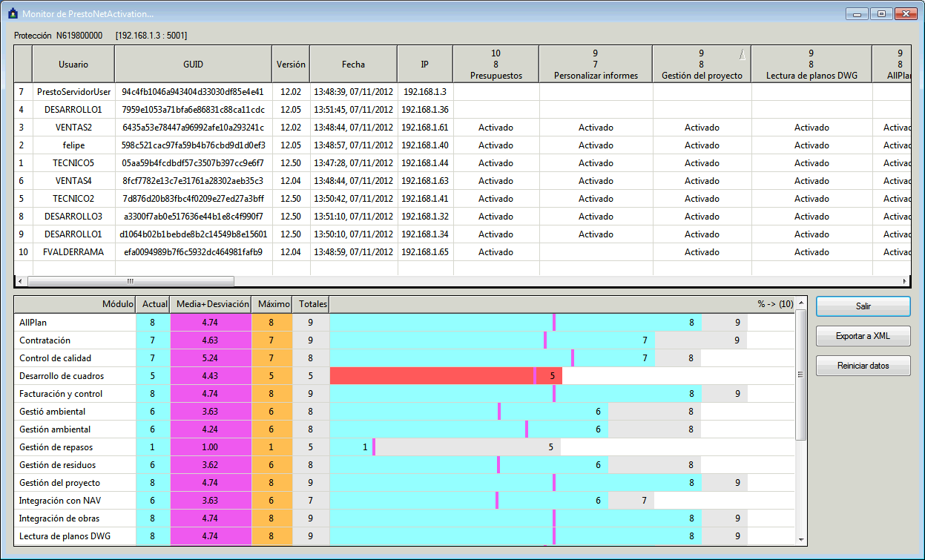Select user PrestoServidorUser

pyautogui.click(x=73, y=92)
